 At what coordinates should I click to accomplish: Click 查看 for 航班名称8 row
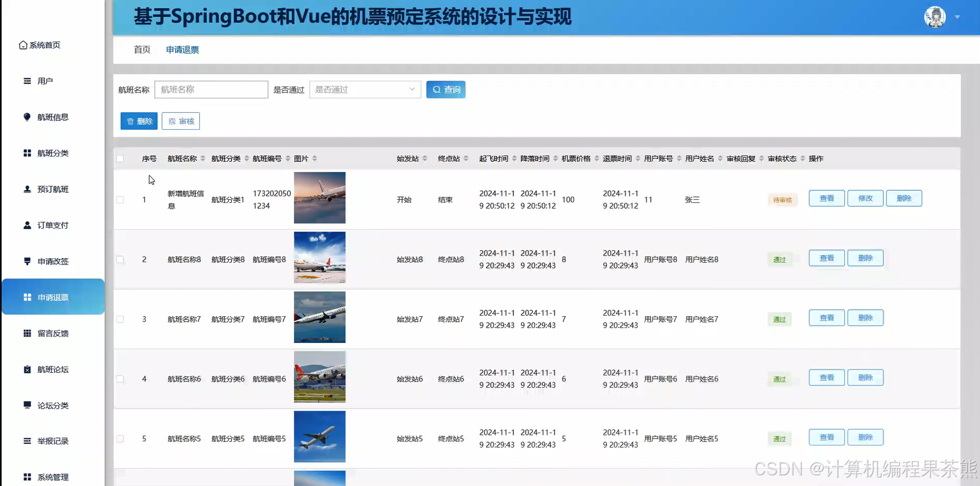[827, 258]
